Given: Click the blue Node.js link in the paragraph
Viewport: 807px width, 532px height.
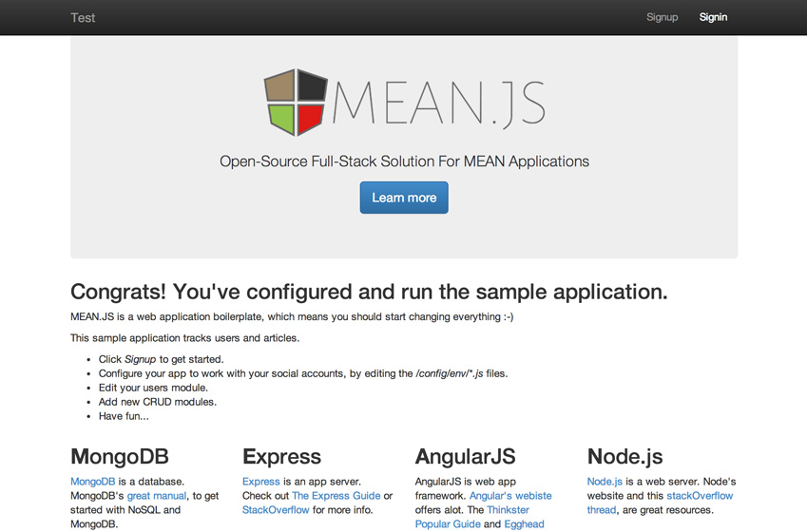Looking at the screenshot, I should [605, 482].
